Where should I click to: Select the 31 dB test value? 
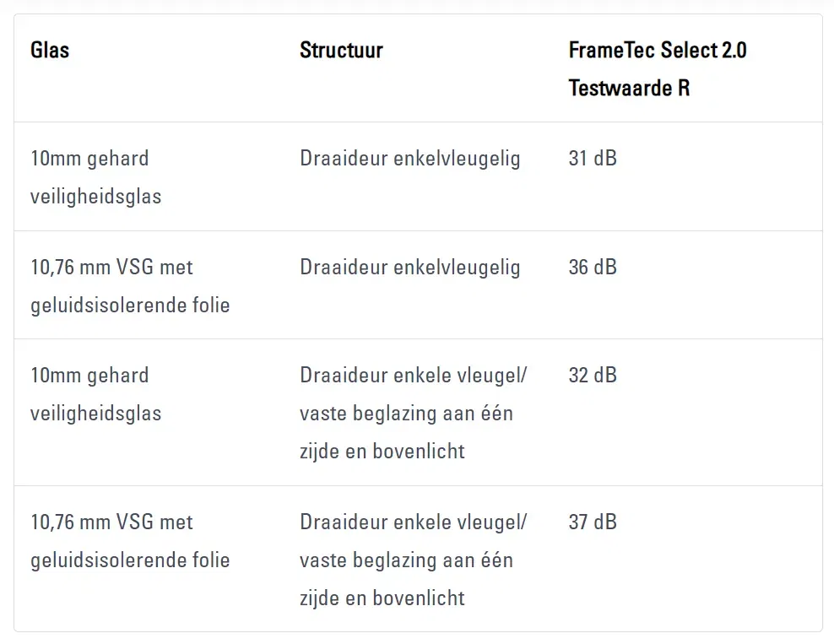(593, 159)
